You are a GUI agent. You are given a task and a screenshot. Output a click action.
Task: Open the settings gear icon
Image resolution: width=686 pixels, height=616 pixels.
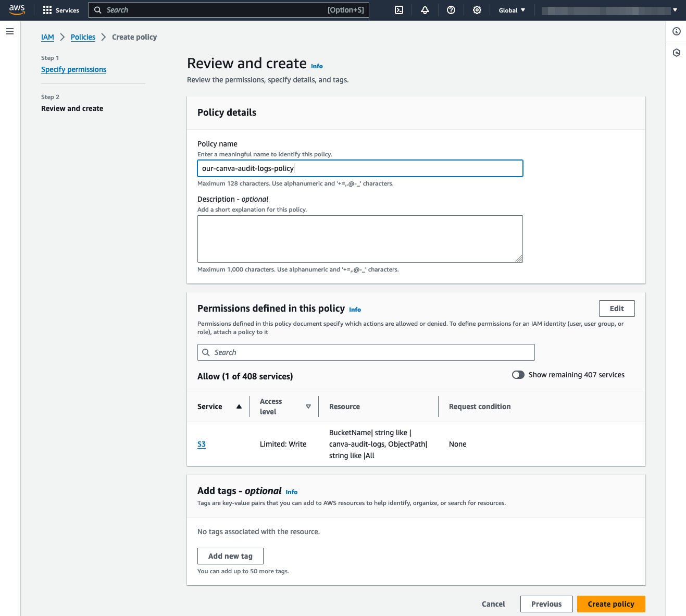pyautogui.click(x=477, y=10)
